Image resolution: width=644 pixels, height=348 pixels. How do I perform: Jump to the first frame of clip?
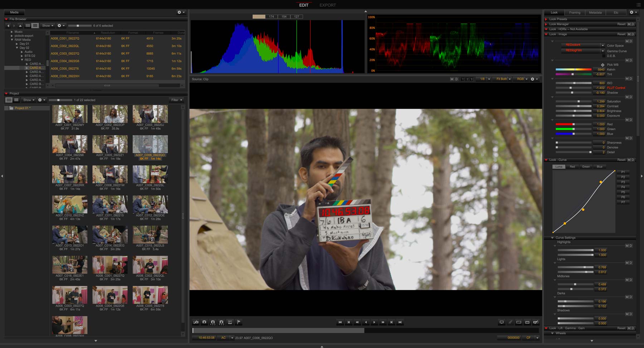point(340,322)
